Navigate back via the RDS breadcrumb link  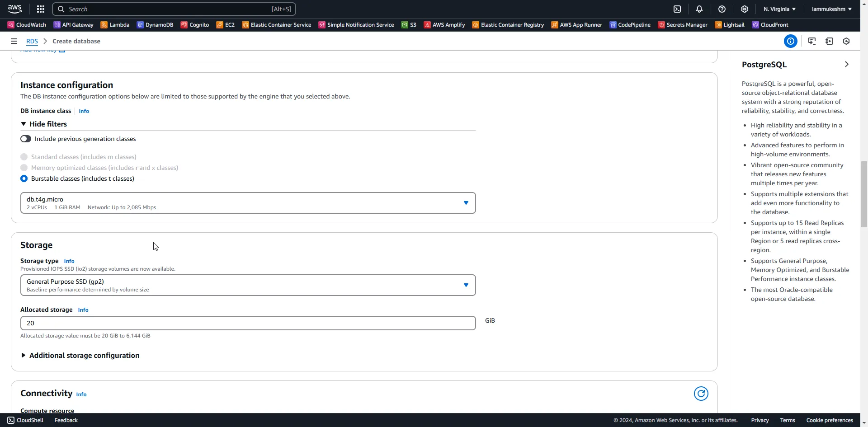point(32,41)
